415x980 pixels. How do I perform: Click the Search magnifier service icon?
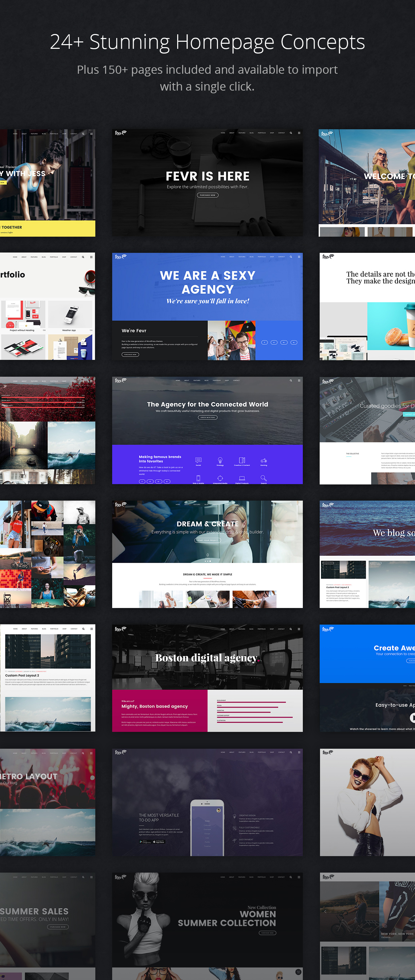coord(263,478)
